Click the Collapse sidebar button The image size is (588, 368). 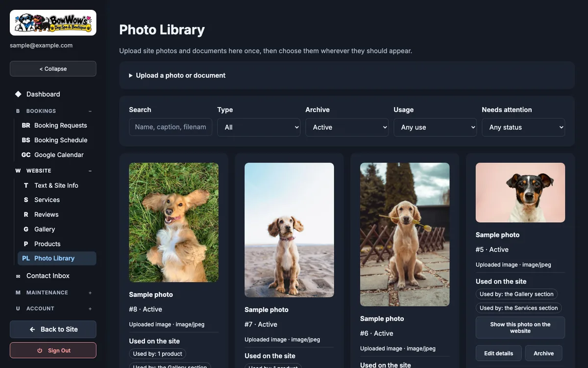[53, 69]
